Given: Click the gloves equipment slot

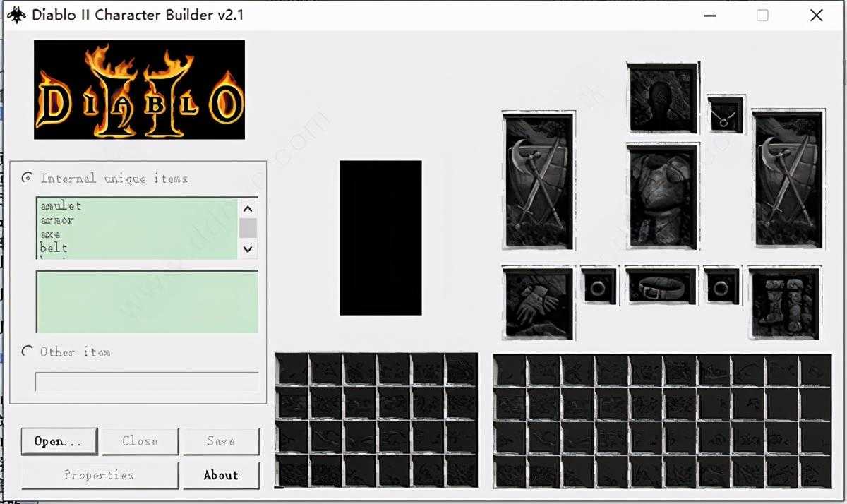Looking at the screenshot, I should point(538,302).
